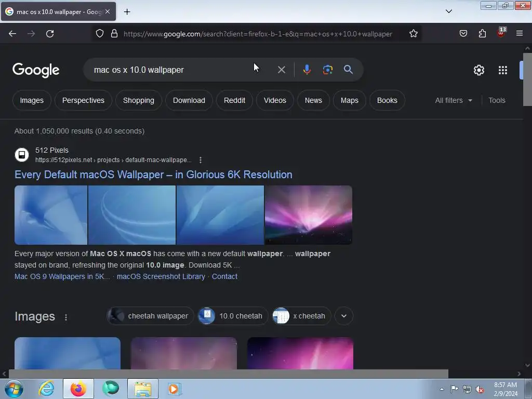Viewport: 532px width, 399px height.
Task: Bookmark this page with the star icon
Action: pyautogui.click(x=413, y=34)
